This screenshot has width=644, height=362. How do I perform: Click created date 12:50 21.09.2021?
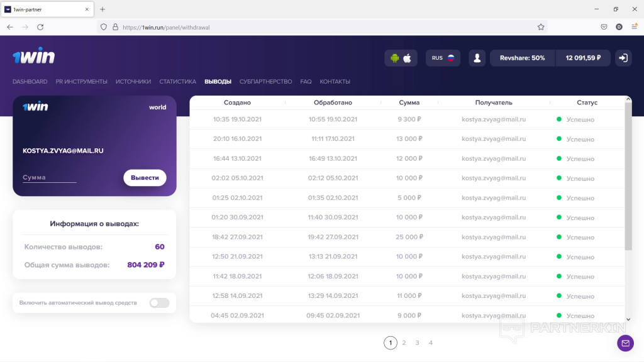[237, 256]
